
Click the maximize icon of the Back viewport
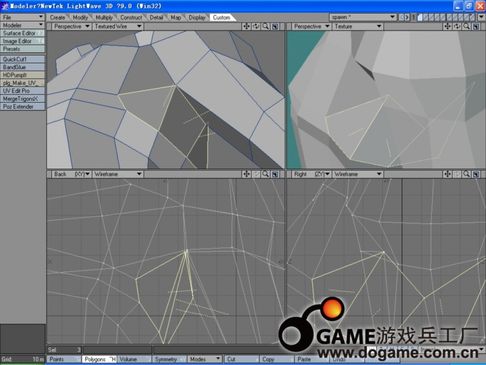click(x=275, y=174)
